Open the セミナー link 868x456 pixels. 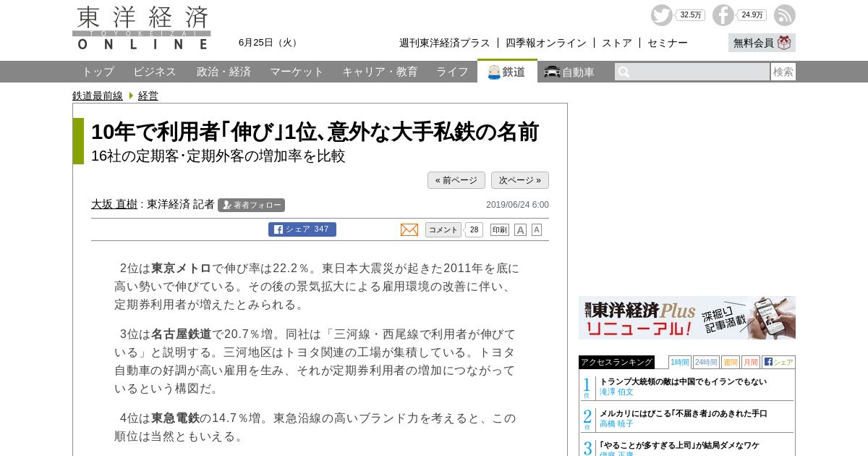[668, 43]
